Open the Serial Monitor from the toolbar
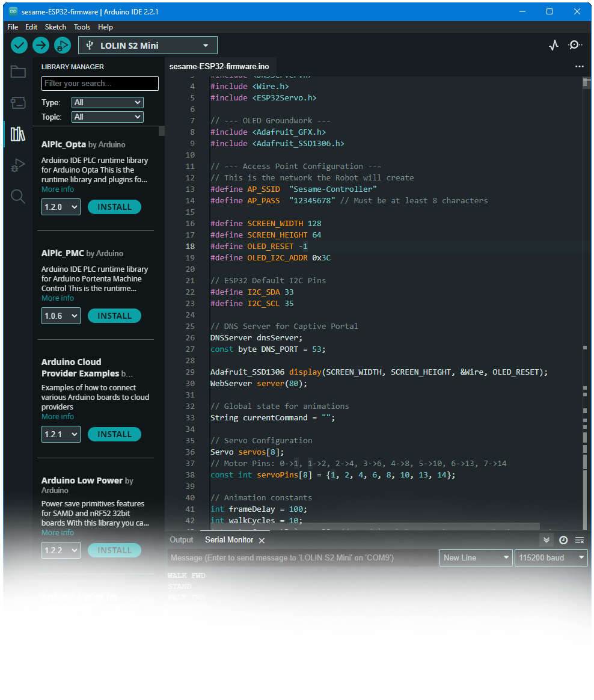 coord(575,45)
